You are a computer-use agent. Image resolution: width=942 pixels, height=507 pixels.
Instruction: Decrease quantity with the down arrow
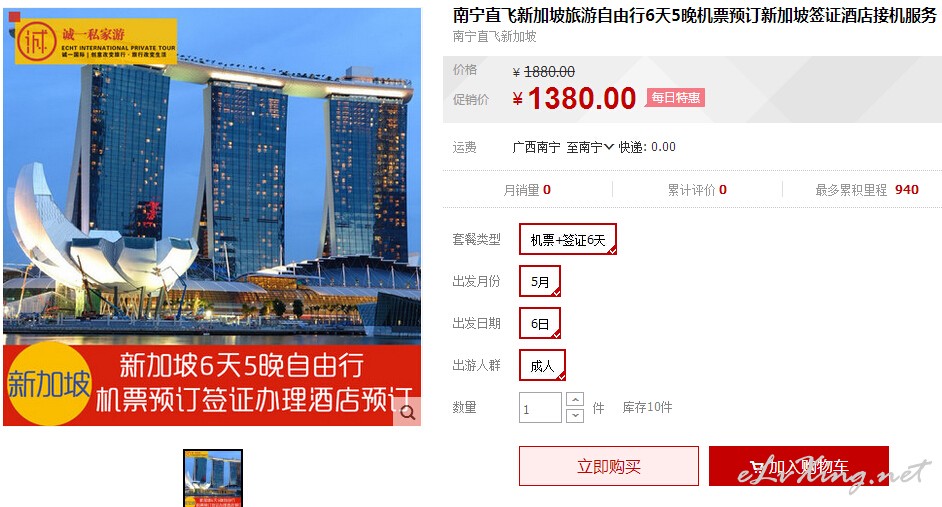(x=575, y=415)
